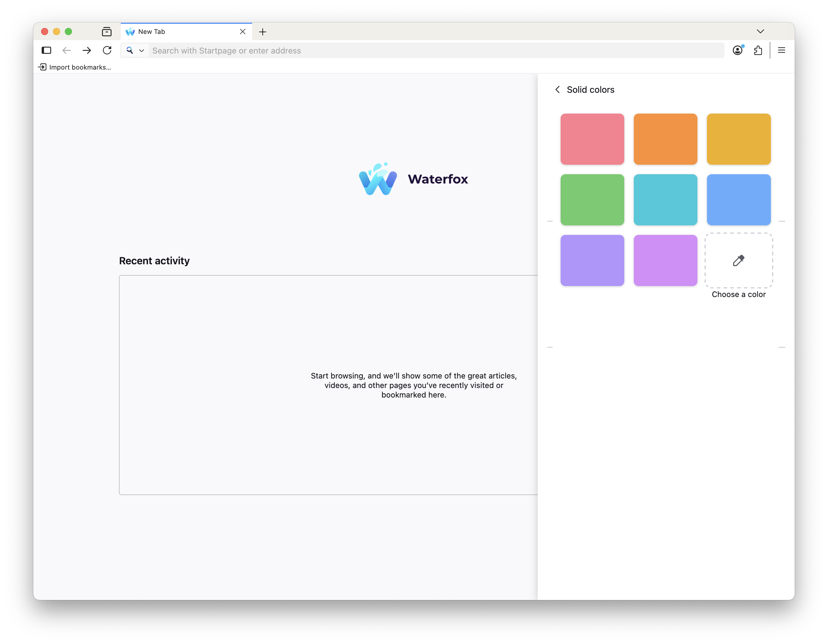Click the forward navigation arrow
Image resolution: width=828 pixels, height=644 pixels.
(x=87, y=50)
